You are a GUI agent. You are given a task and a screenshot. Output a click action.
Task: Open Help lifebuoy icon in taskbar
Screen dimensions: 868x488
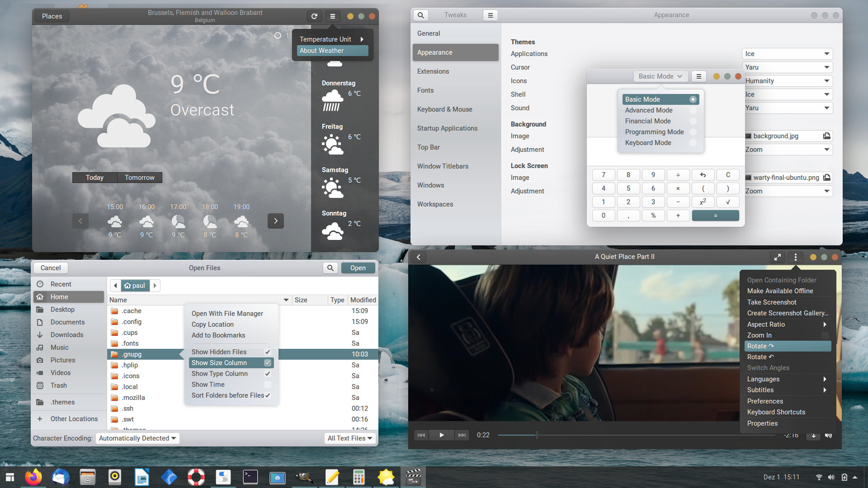coord(196,477)
